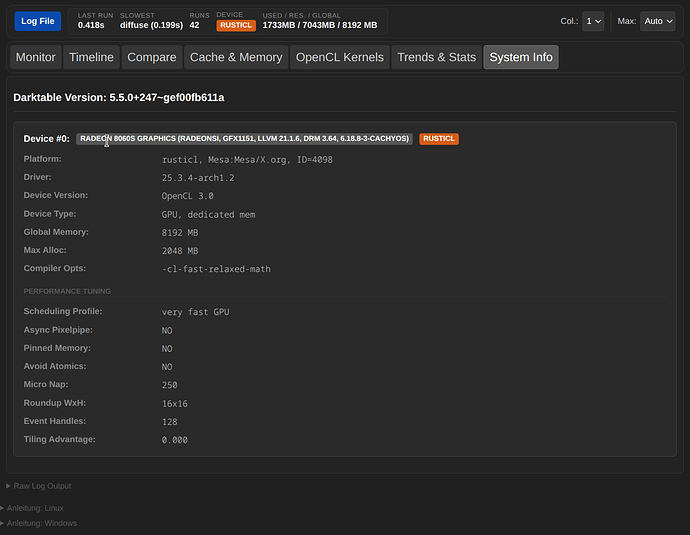Expand the Anleitung: Linux section
This screenshot has height=535, width=690.
[x=34, y=508]
